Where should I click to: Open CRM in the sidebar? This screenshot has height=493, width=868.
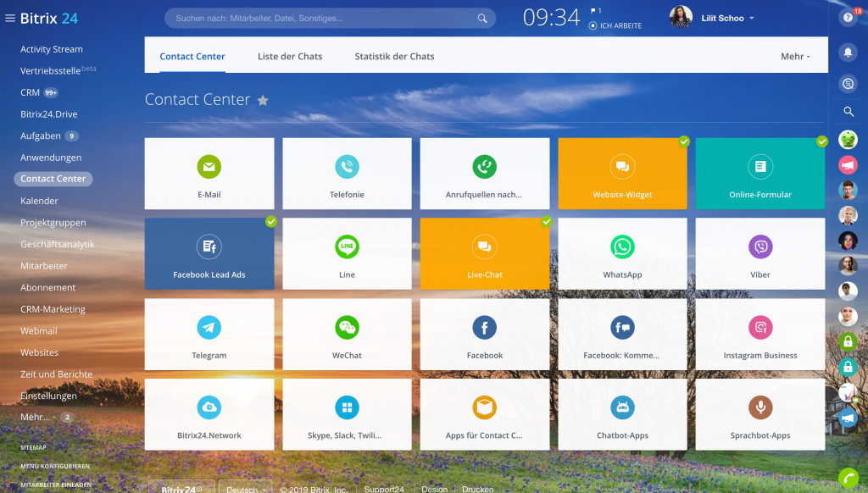(x=30, y=92)
